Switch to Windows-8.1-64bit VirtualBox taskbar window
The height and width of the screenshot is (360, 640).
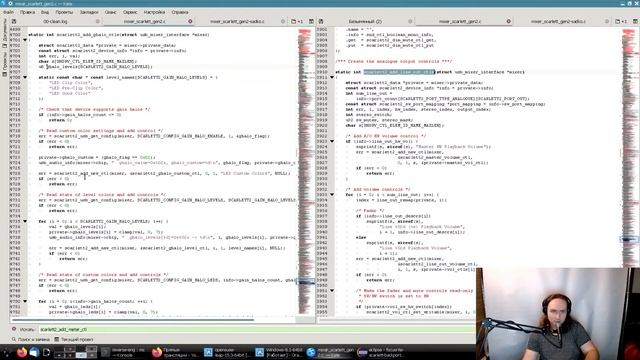(279, 352)
